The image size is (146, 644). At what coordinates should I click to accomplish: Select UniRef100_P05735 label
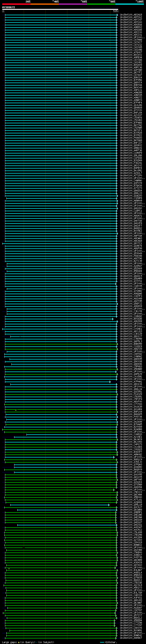coord(131,558)
